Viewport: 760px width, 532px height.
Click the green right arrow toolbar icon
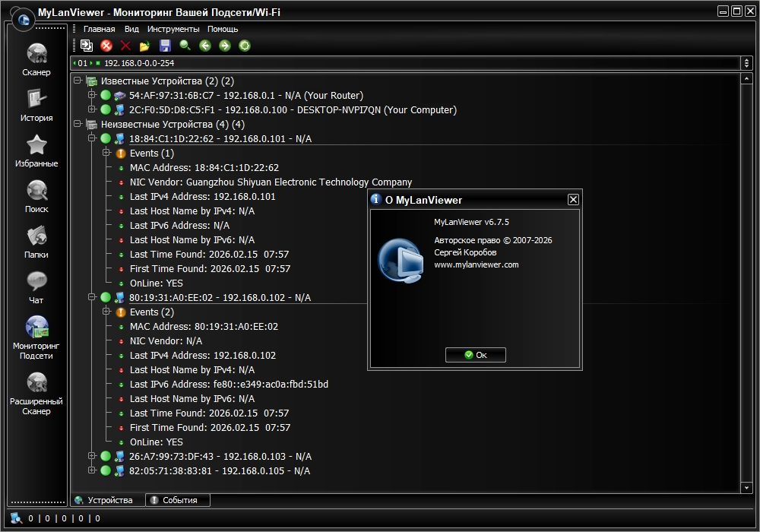pyautogui.click(x=225, y=46)
